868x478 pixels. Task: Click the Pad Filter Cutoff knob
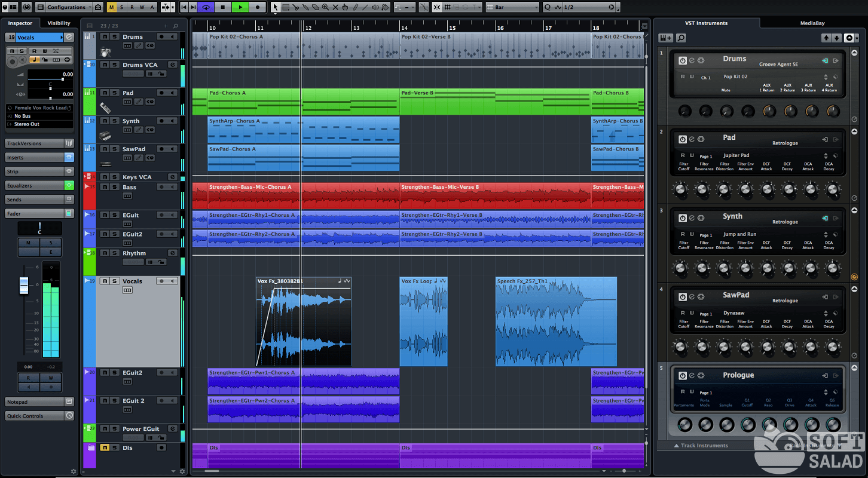[681, 190]
